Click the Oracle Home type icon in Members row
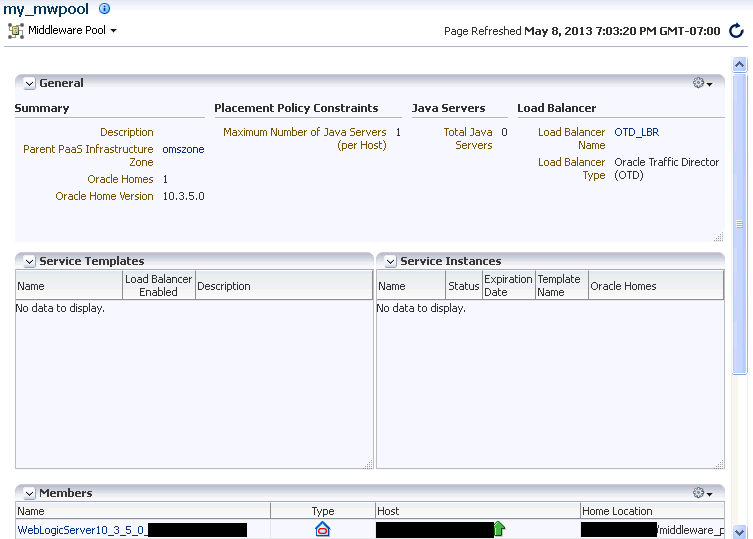 323,529
